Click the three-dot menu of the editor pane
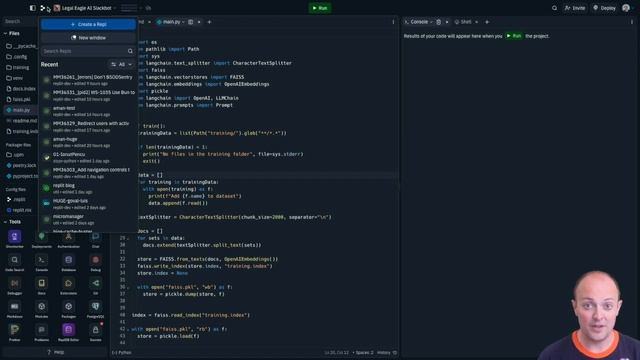 [x=393, y=22]
